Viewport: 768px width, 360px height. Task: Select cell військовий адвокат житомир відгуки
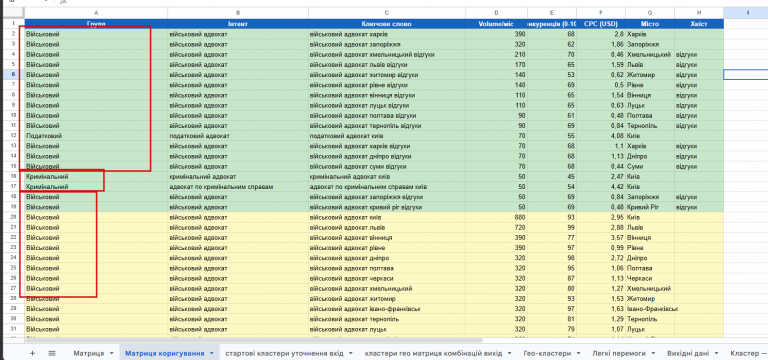click(387, 74)
